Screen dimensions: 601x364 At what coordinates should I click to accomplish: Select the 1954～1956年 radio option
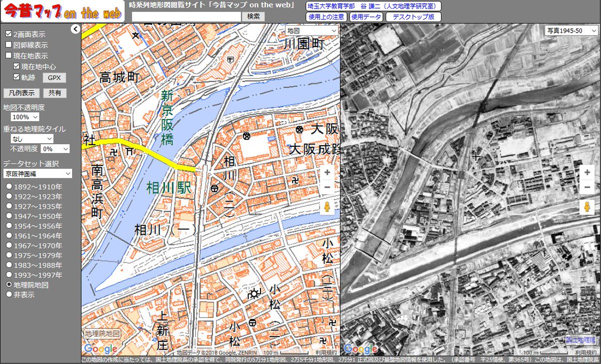click(9, 226)
